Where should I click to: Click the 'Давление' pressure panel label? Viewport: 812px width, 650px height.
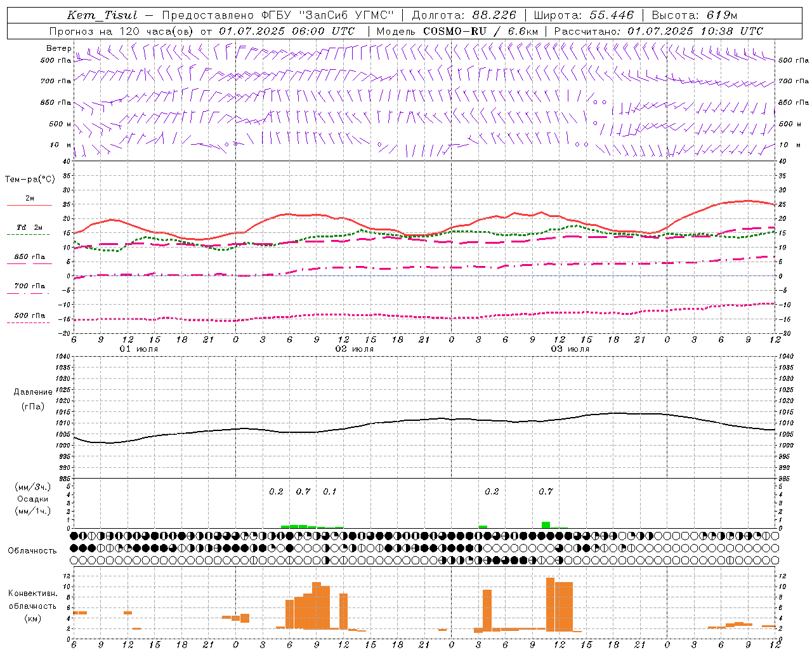(33, 392)
